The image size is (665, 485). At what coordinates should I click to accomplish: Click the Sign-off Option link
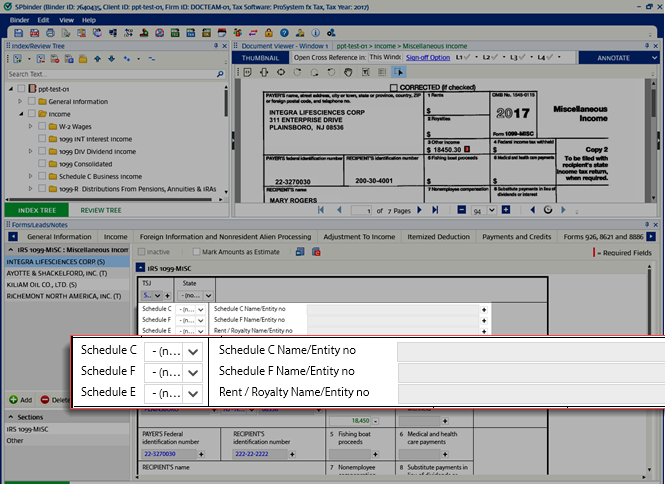(x=427, y=58)
